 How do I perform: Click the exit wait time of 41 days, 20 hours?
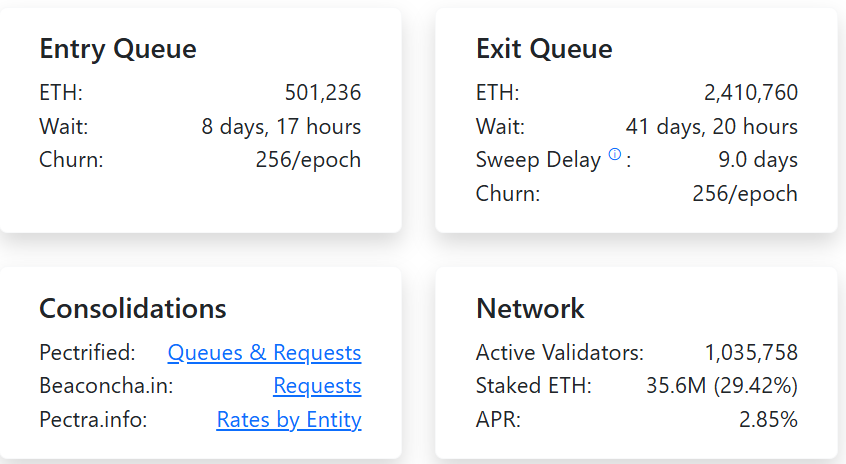click(711, 127)
